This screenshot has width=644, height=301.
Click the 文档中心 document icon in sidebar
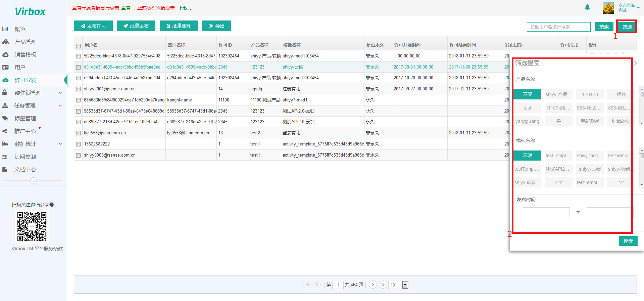click(5, 169)
